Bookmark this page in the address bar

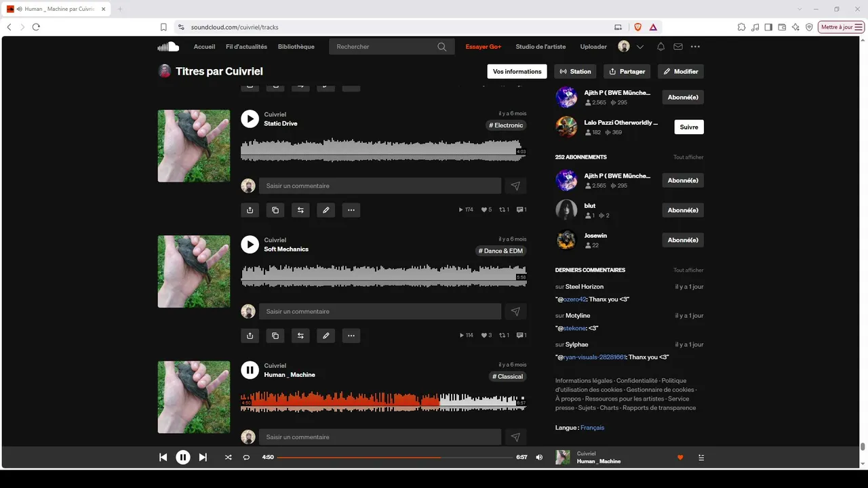pyautogui.click(x=163, y=27)
